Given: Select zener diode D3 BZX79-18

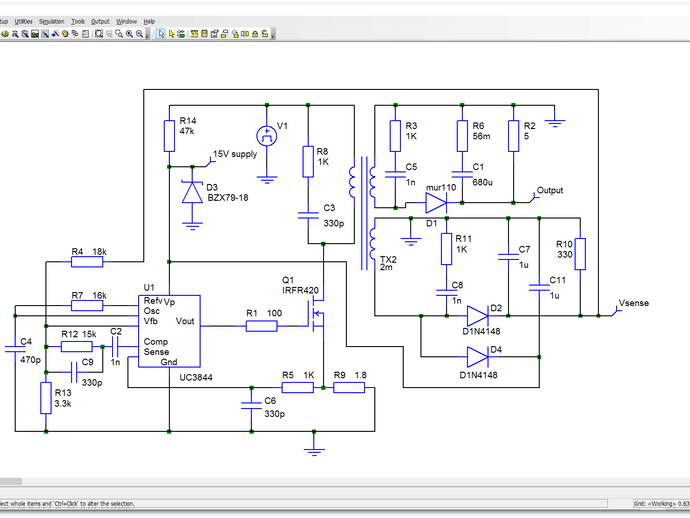Looking at the screenshot, I should (x=192, y=192).
